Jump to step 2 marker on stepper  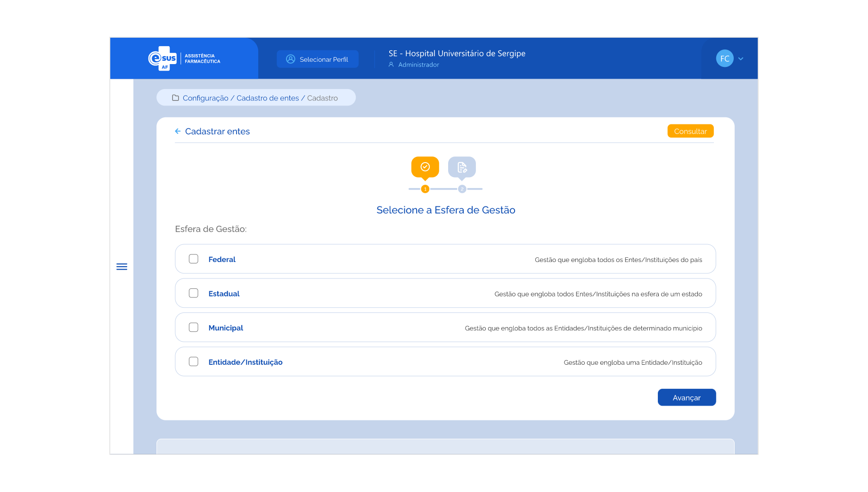tap(462, 189)
